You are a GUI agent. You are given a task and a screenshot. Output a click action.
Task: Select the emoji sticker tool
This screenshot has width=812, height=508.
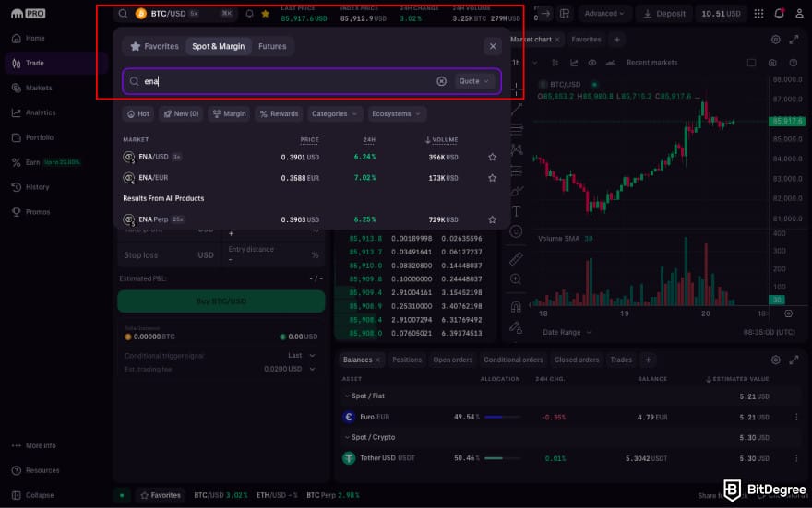coord(517,231)
